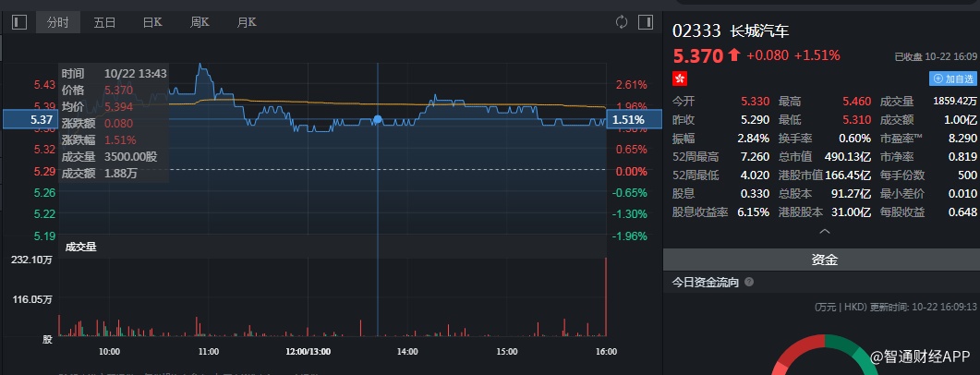Click the blue crosshair point on price line
The image size is (980, 375).
(377, 120)
